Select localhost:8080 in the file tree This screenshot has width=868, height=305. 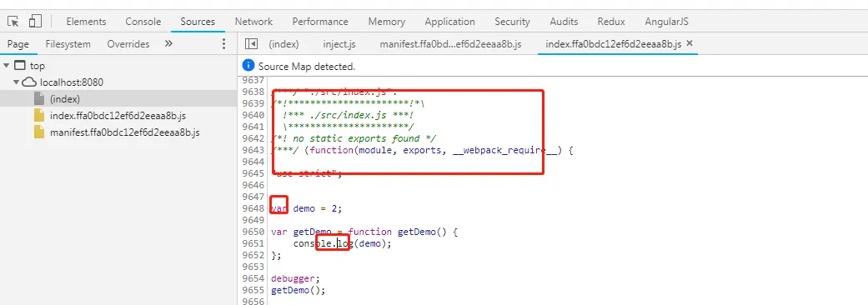72,82
